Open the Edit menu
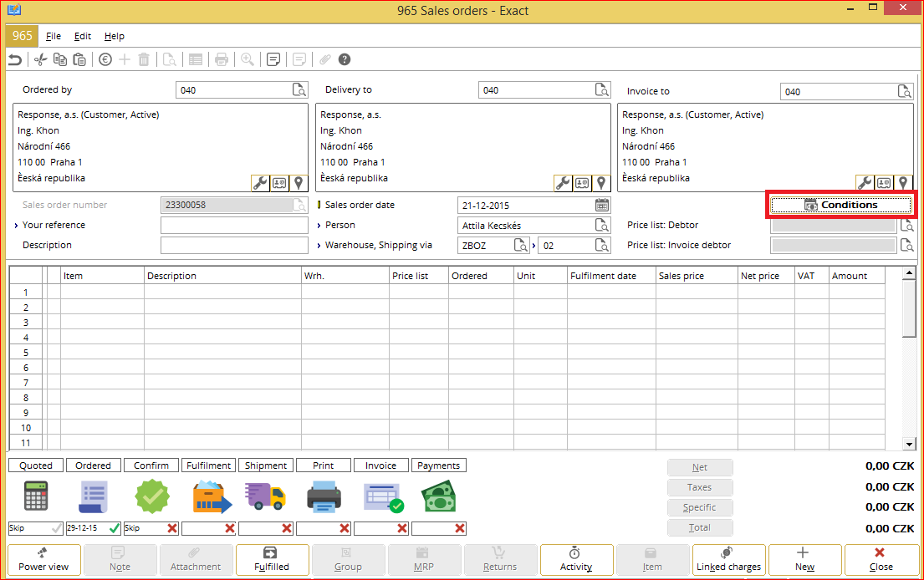The width and height of the screenshot is (924, 580). [x=83, y=36]
